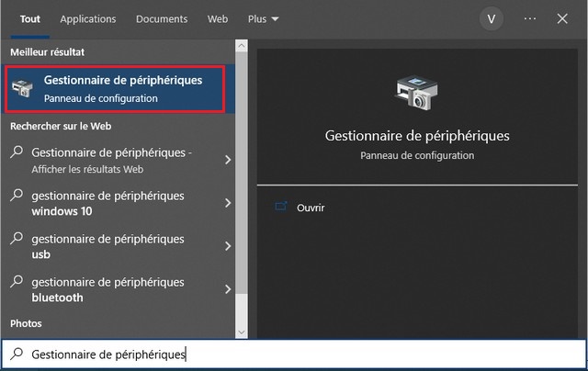Click Ouvrir to open Device Manager
The image size is (588, 371).
point(311,208)
